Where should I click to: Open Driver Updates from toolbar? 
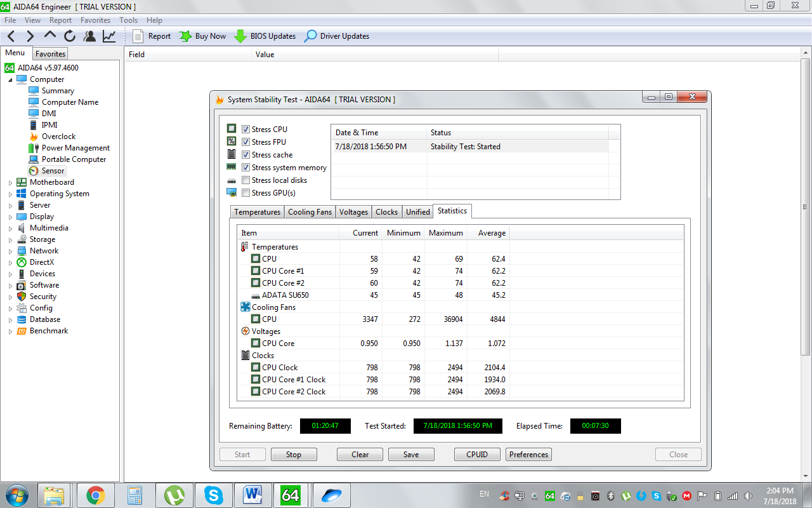coord(337,36)
